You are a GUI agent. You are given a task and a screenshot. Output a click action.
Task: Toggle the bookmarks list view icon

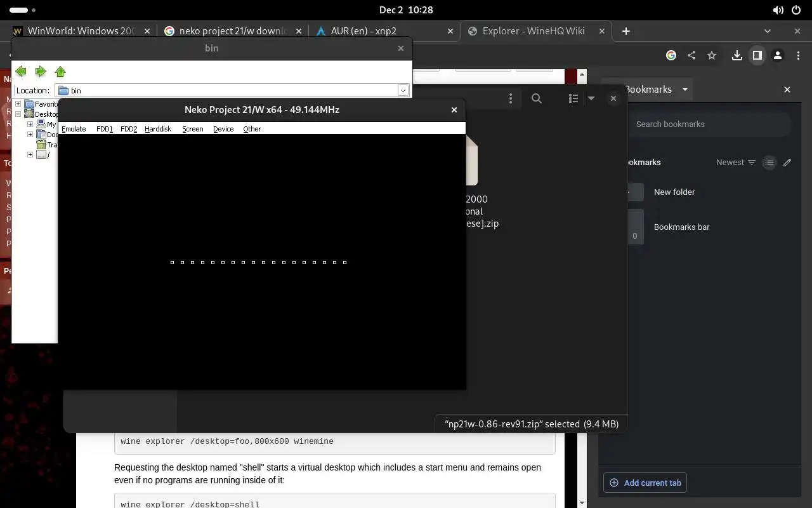tap(769, 163)
